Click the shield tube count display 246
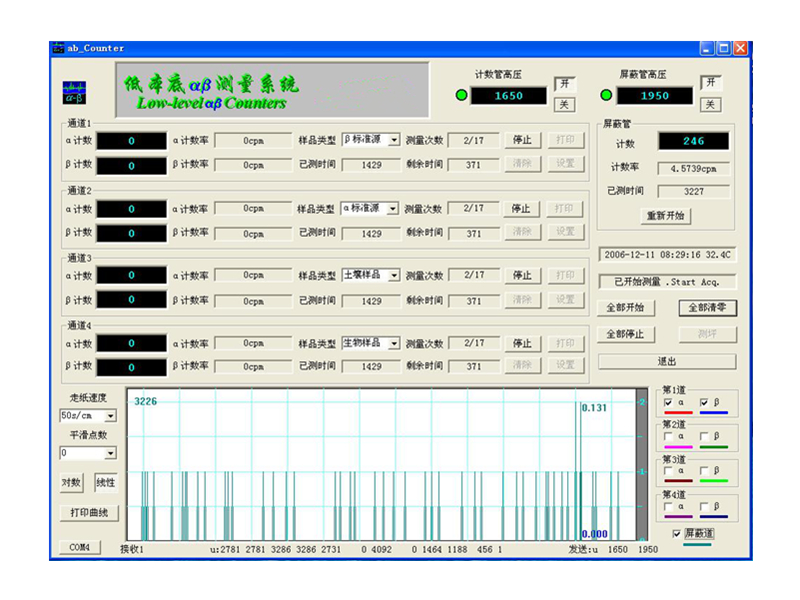Viewport: 800px width, 600px height. 694,141
